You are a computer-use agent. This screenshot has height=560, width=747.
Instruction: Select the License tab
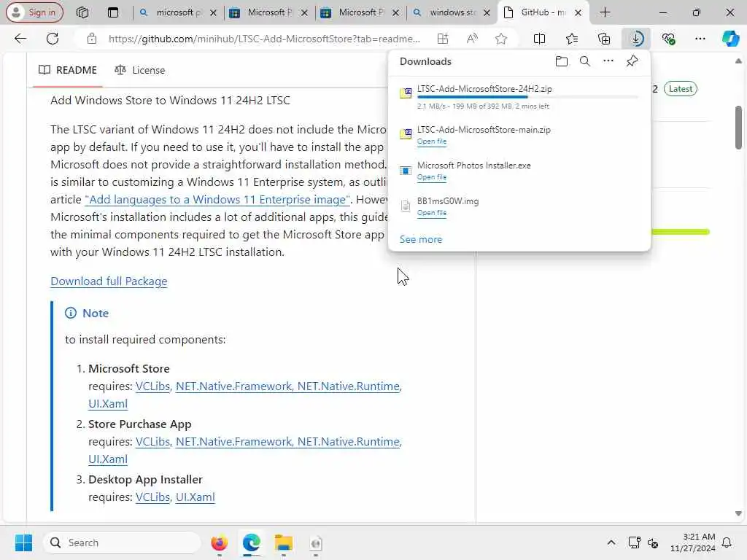[x=139, y=70]
